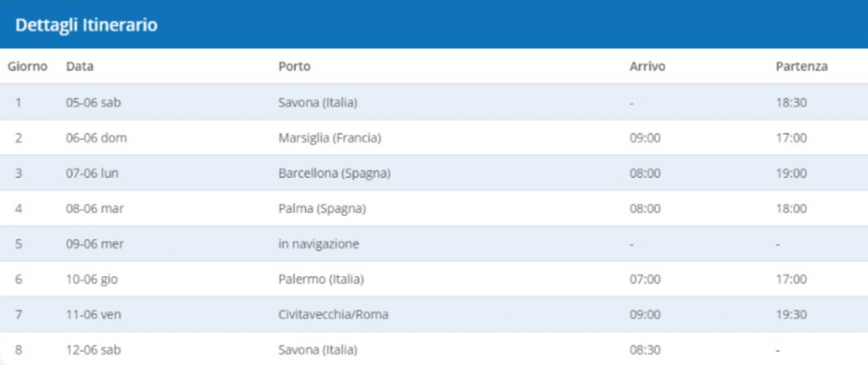The image size is (868, 365).
Task: Select the Arrivo column header
Action: [648, 66]
